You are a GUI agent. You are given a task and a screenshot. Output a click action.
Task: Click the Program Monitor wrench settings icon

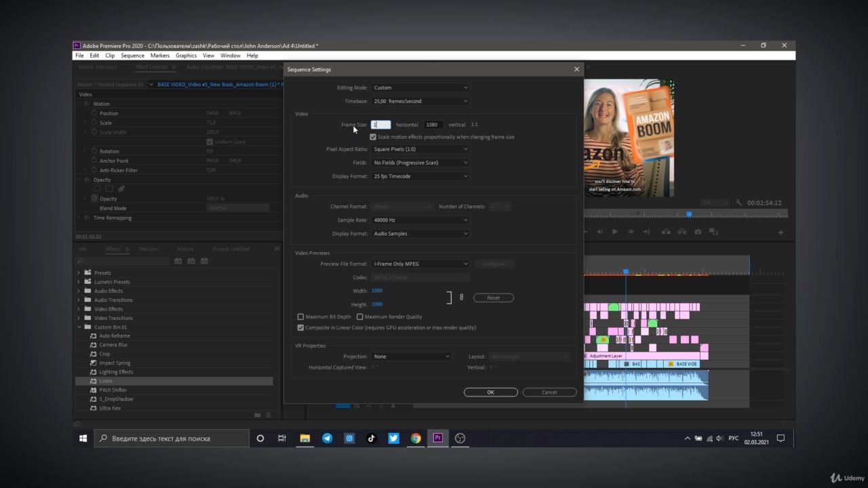[x=739, y=203]
